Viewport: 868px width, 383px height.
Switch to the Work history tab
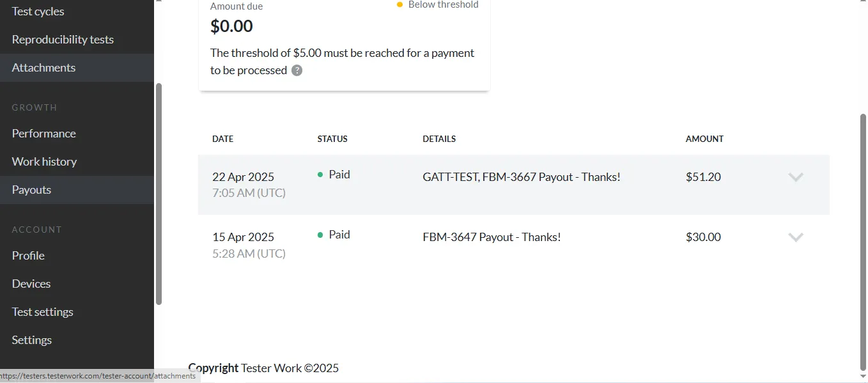(43, 161)
